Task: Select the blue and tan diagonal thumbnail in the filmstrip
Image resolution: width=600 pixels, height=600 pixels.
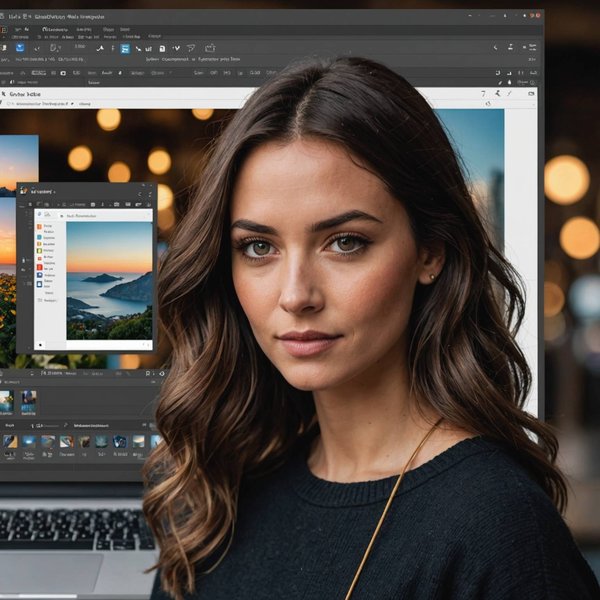Action: pyautogui.click(x=10, y=441)
